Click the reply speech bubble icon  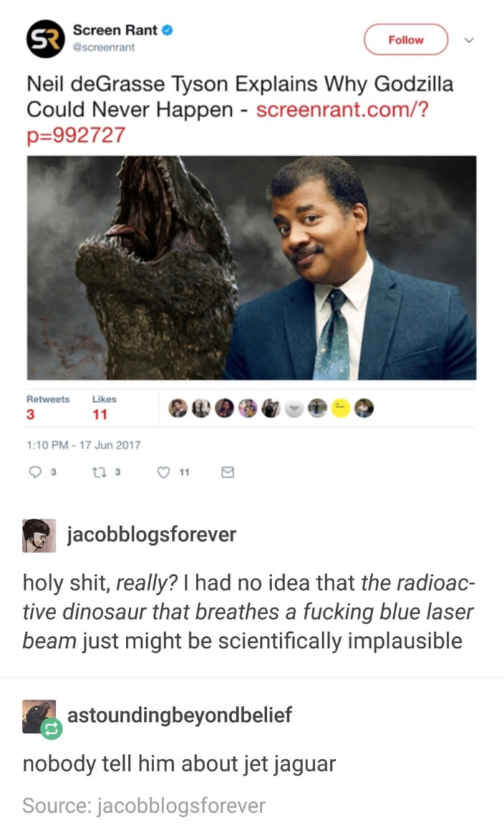pos(35,472)
